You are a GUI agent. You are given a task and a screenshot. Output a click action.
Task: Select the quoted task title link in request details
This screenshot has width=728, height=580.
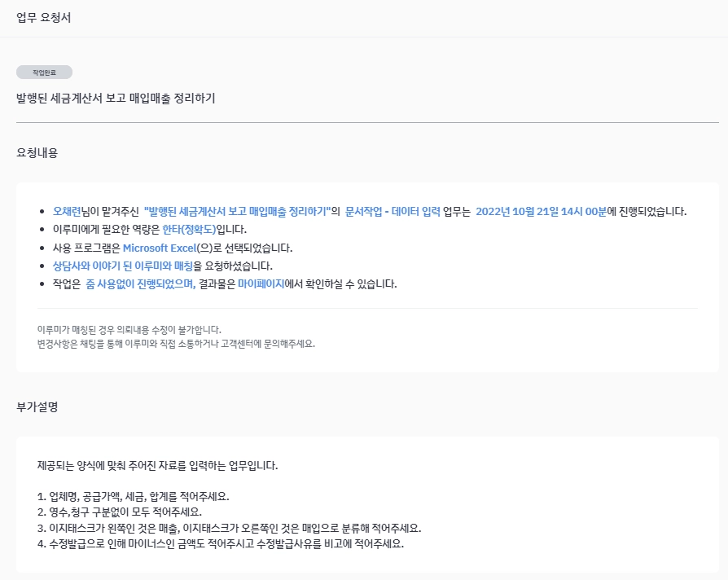[237, 211]
